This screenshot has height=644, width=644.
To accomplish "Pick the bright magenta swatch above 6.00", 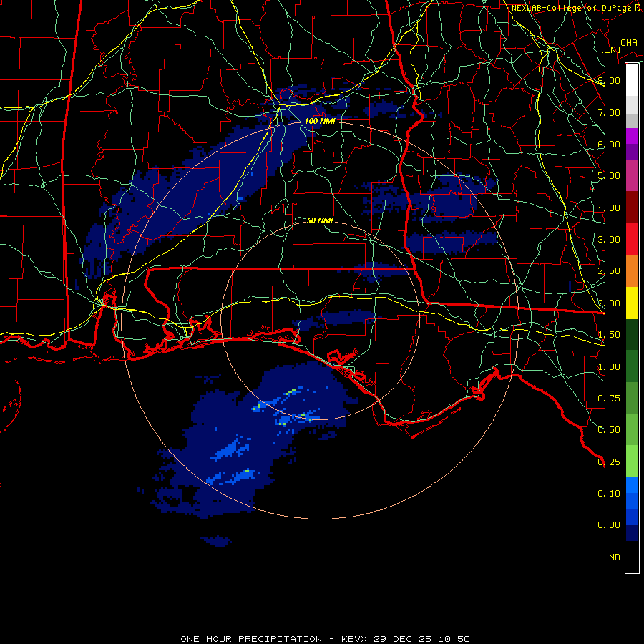I will [632, 136].
